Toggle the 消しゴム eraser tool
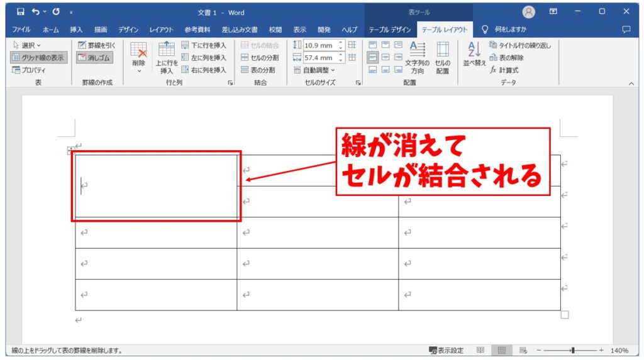Viewport: 644px width, 360px height. [94, 57]
